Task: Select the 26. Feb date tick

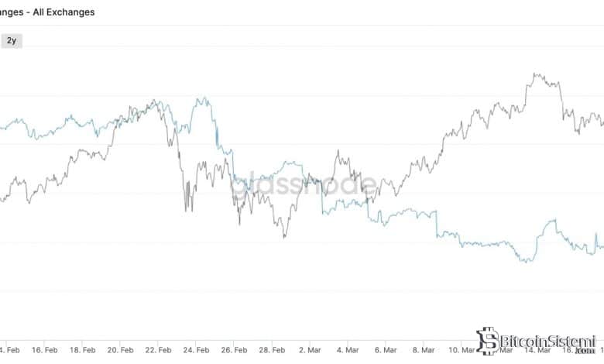Action: click(234, 350)
